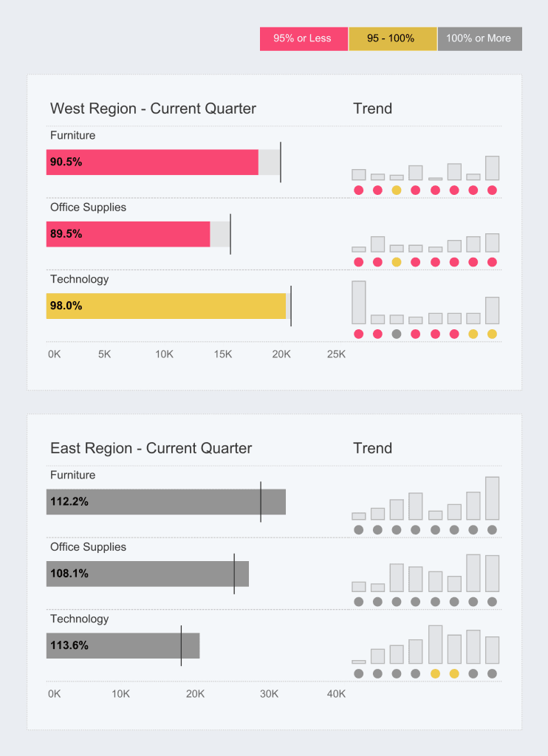Click East Furniture 112.2% gray bar
Viewport: 548px width, 756px height.
coord(166,502)
